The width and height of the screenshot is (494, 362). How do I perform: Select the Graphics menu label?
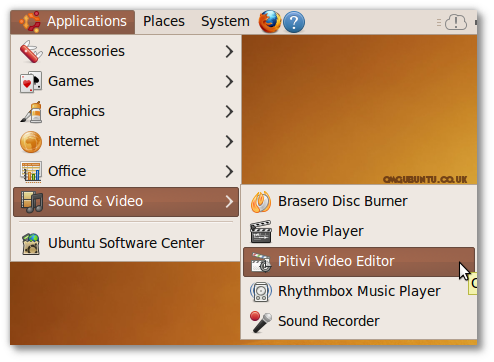(x=76, y=112)
